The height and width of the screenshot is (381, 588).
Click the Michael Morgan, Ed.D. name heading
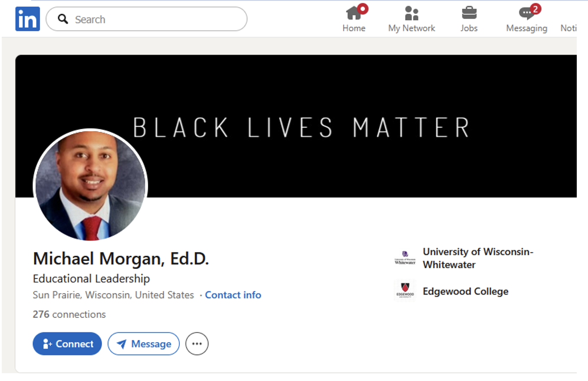(121, 259)
